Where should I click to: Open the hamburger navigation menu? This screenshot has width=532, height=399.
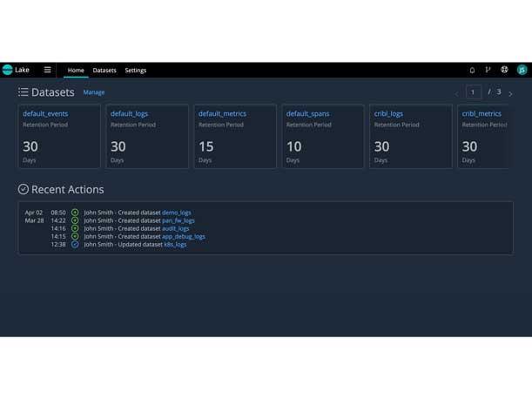pos(47,70)
